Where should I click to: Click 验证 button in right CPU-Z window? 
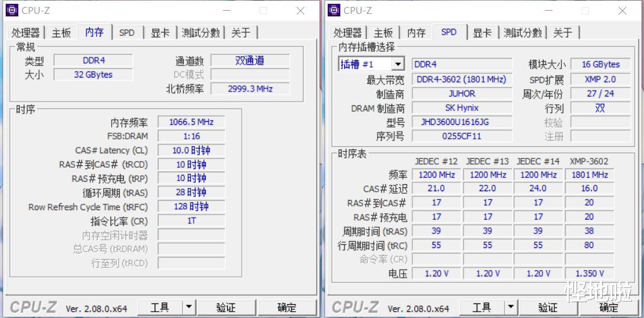pos(548,307)
